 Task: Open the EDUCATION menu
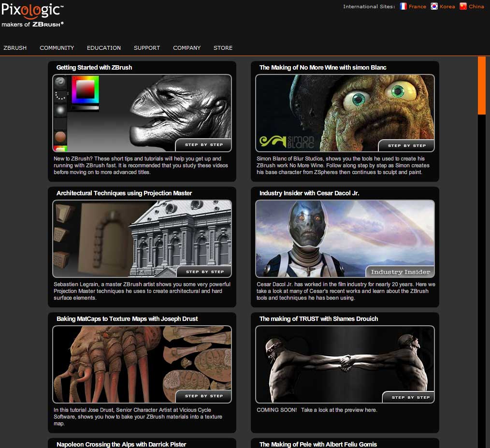coord(104,48)
